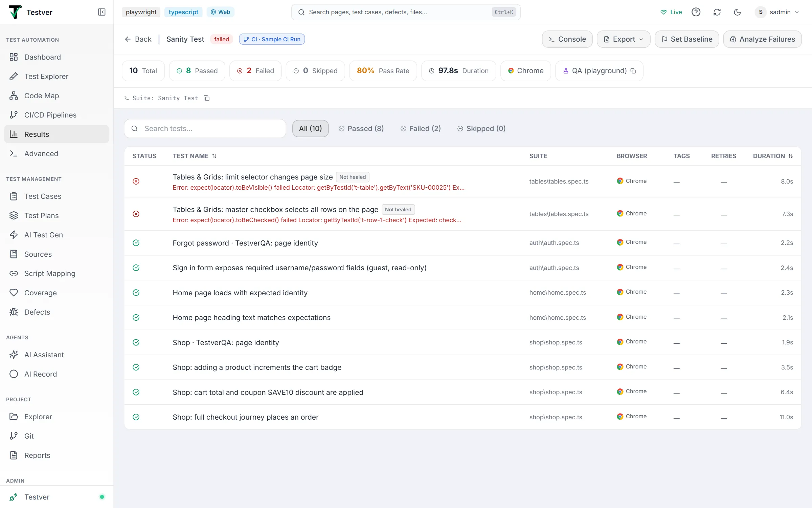Click Not healed badge on limit selector test
812x508 pixels.
[x=353, y=177]
